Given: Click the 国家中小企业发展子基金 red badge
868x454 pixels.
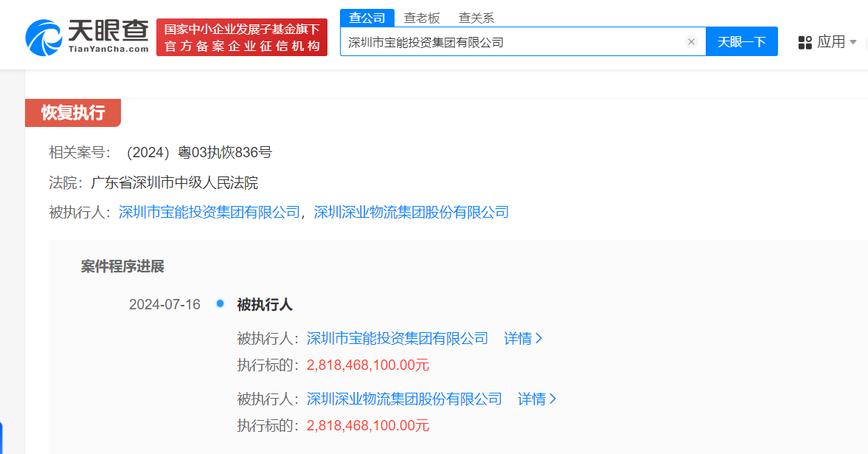Looking at the screenshot, I should (241, 36).
